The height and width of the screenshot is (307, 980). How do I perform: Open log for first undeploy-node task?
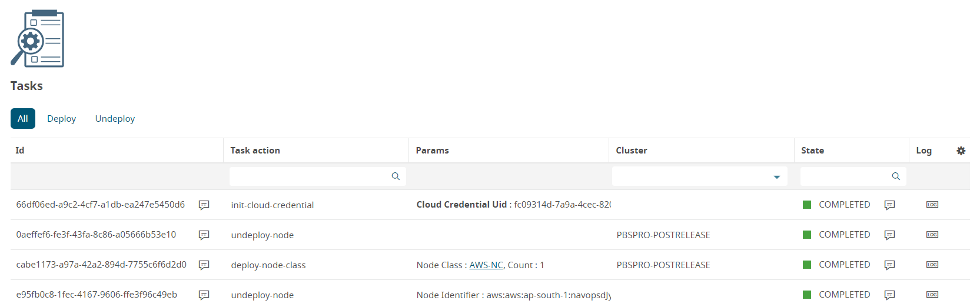pos(932,235)
